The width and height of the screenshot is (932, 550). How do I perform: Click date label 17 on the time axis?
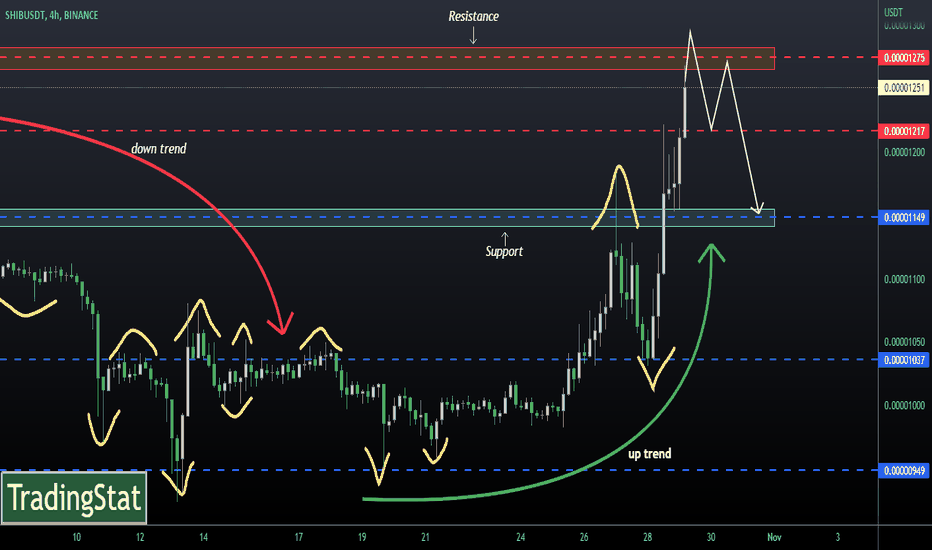[298, 537]
